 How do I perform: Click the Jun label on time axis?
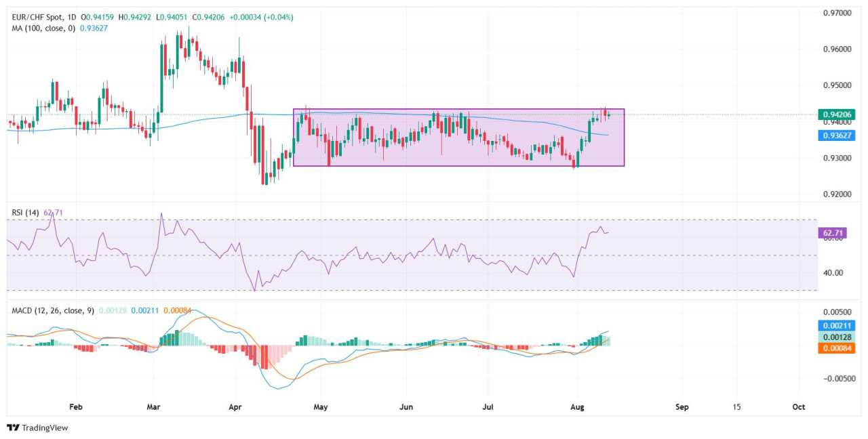coord(406,406)
